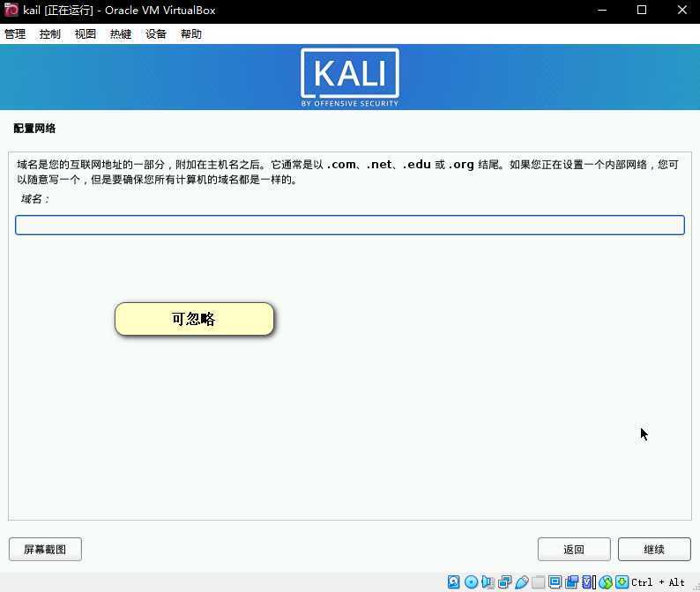Click the VirtualBox window title icon
Image resolution: width=700 pixels, height=592 pixels.
[11, 10]
